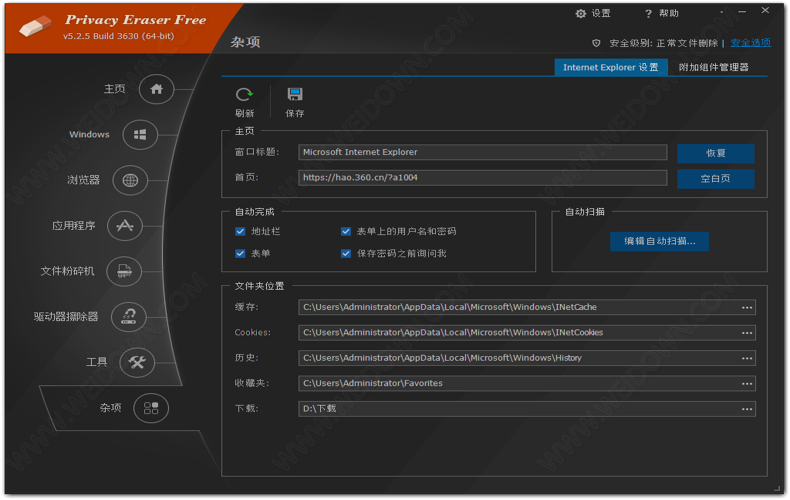Uncheck the 表单 checkbox
The image size is (790, 500).
(x=240, y=254)
